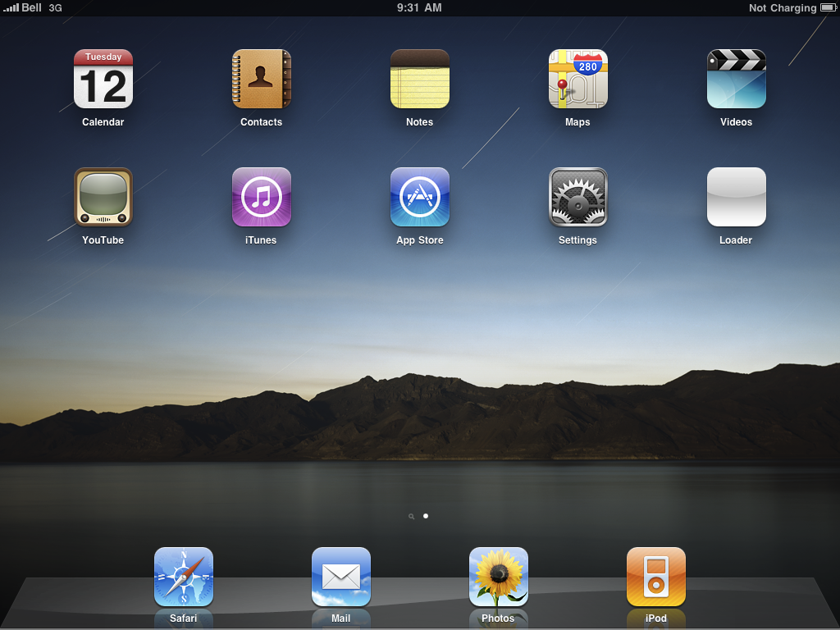Open the Maps app
The image size is (840, 630).
pyautogui.click(x=578, y=80)
